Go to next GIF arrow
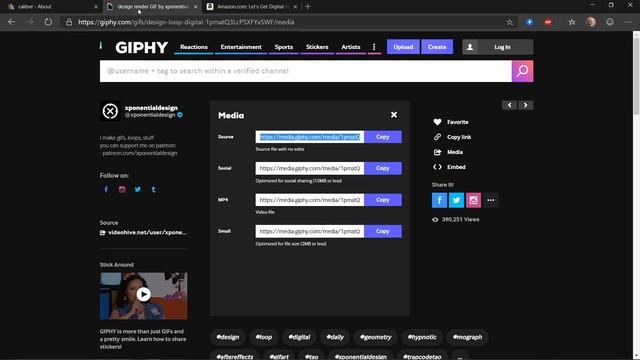Screen dimensions: 640x360 click(x=526, y=105)
